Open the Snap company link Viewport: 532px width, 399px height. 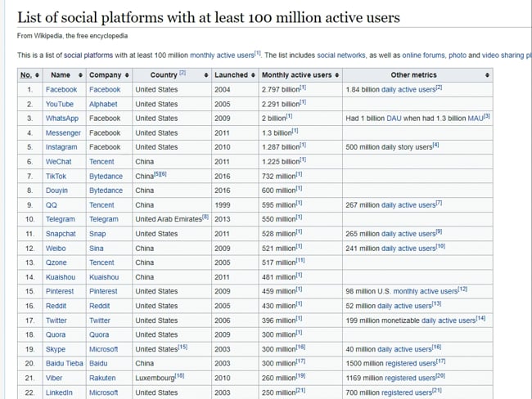(97, 234)
